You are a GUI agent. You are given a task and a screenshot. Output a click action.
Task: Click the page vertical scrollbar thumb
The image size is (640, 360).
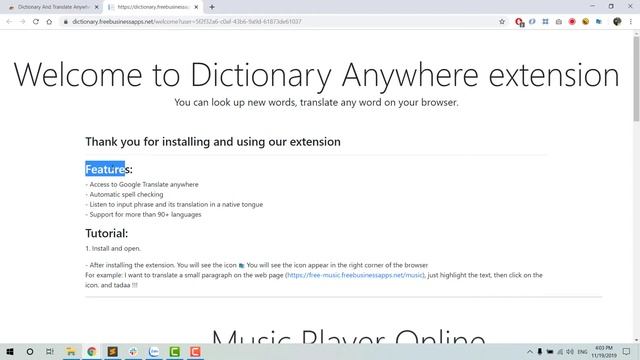(636, 79)
